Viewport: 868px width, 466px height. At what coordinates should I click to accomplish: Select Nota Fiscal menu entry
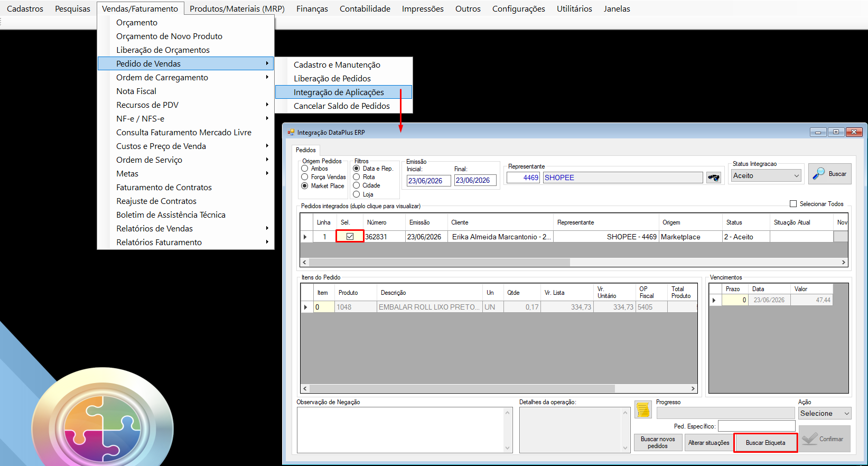186,91
